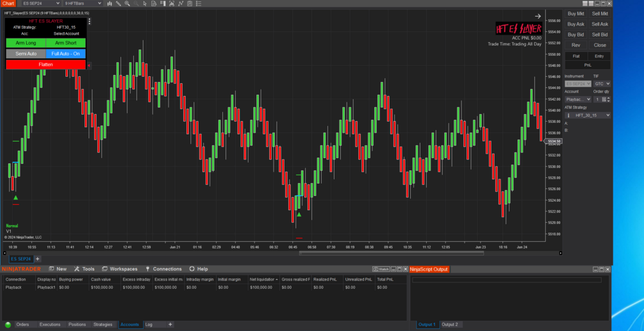Arm Long in HFT Slayer panel
The image size is (644, 331).
(26, 43)
